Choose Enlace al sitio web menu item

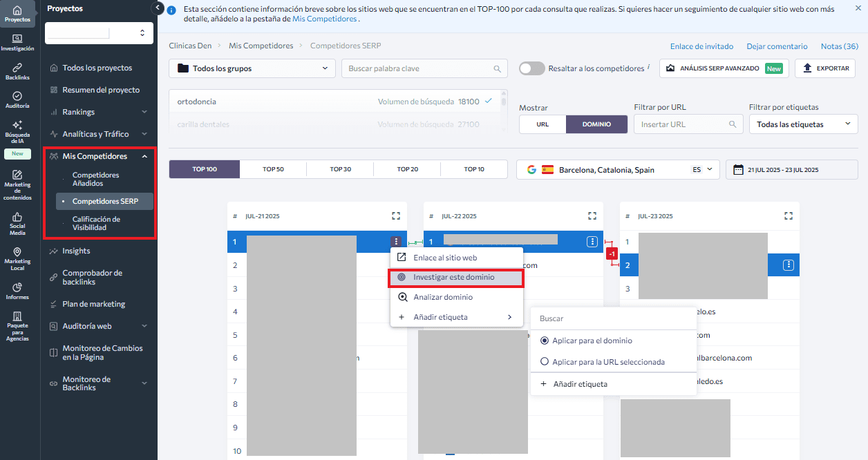click(456, 258)
